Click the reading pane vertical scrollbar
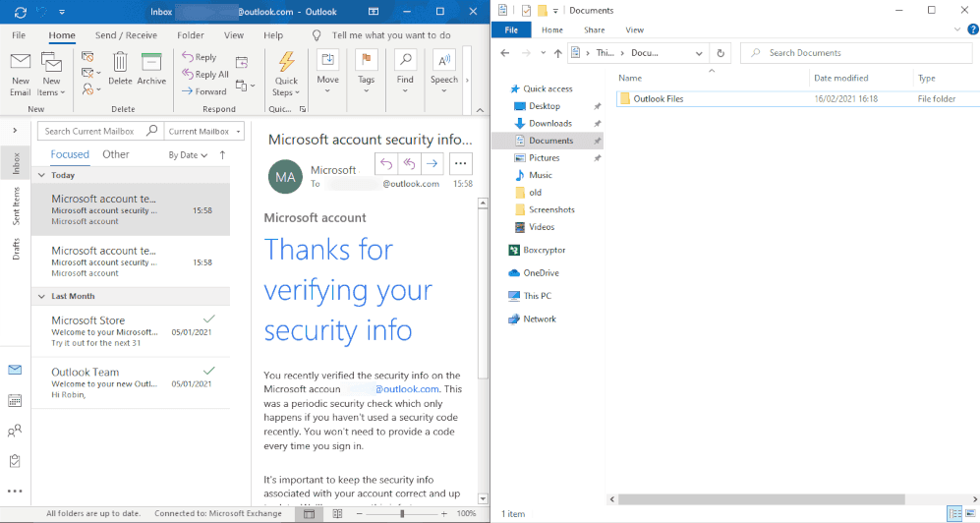Viewport: 980px width, 523px height. 483,294
